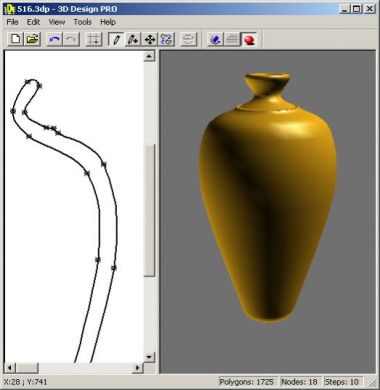Open the File menu
Viewport: 380px width, 390px height.
(x=12, y=22)
